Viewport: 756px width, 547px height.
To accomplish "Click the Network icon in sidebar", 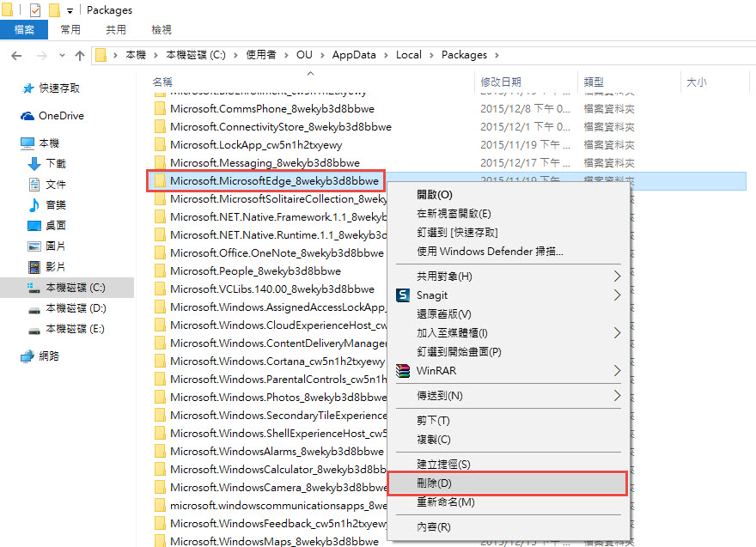I will (x=27, y=356).
